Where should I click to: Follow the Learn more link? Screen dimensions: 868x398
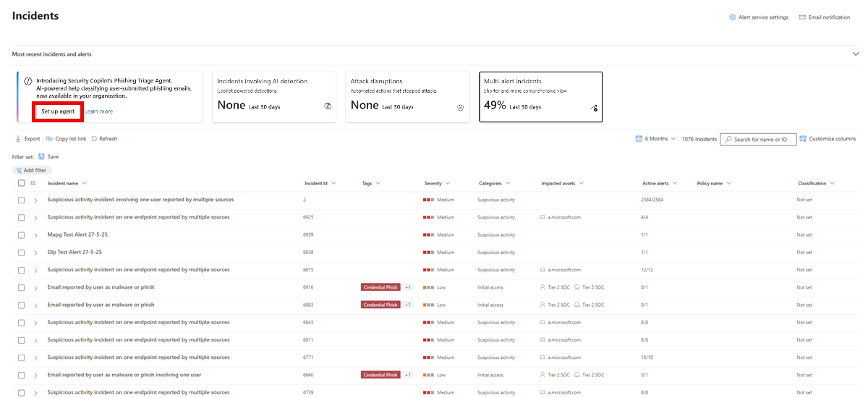click(x=98, y=111)
